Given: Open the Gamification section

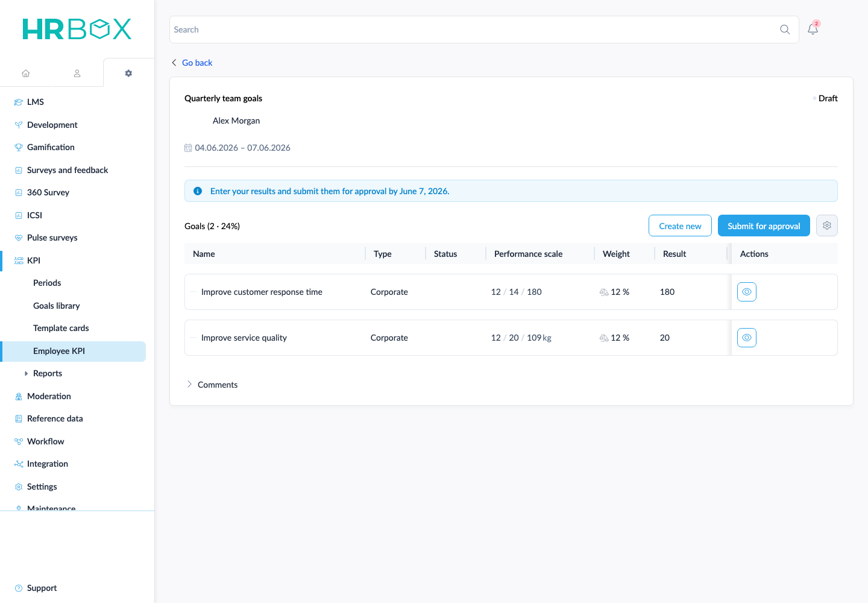Looking at the screenshot, I should pos(51,147).
